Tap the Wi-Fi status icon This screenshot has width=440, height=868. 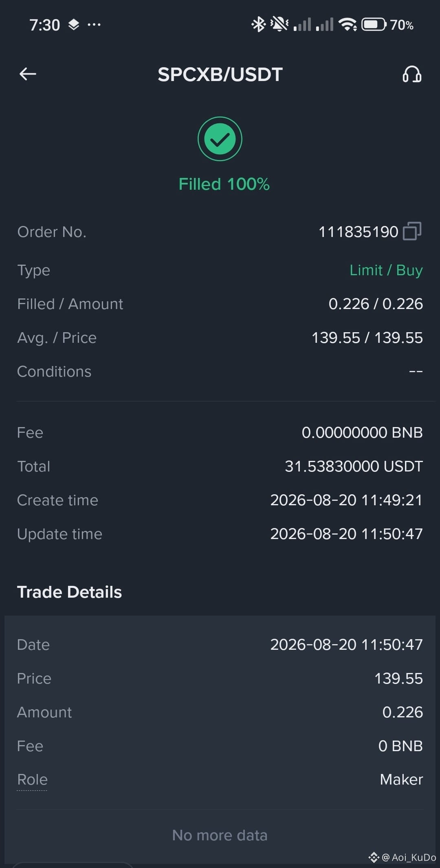[348, 24]
